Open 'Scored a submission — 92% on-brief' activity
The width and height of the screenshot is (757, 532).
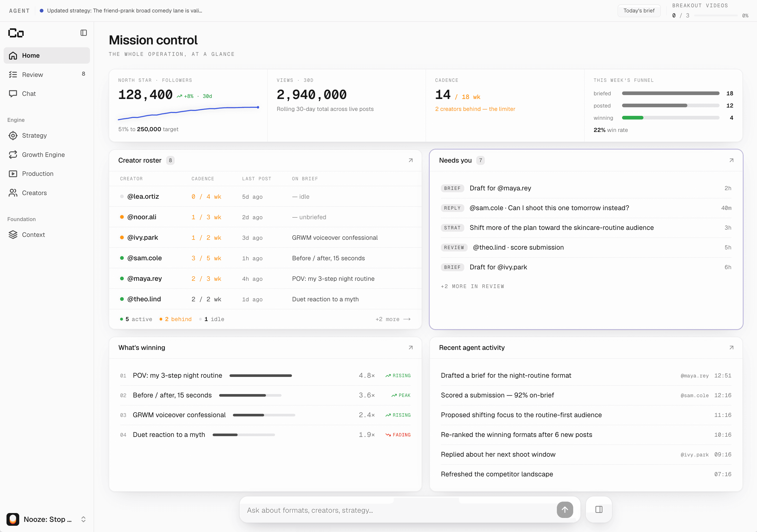(x=586, y=395)
